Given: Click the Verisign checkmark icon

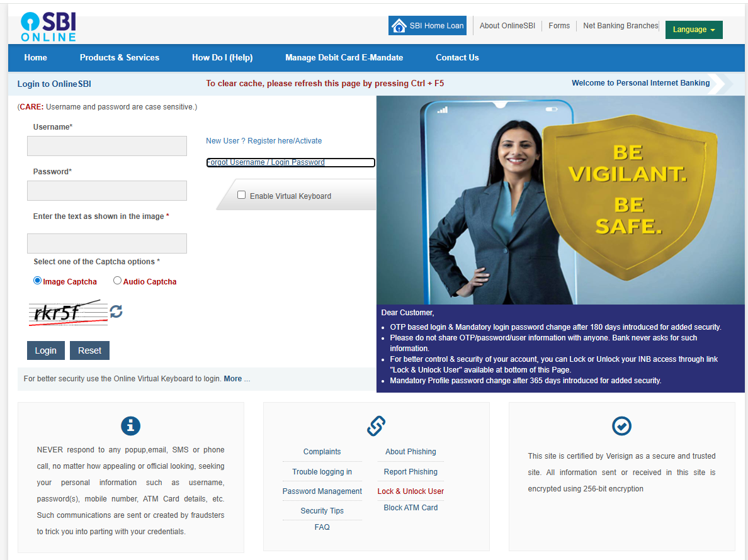Looking at the screenshot, I should coord(621,426).
